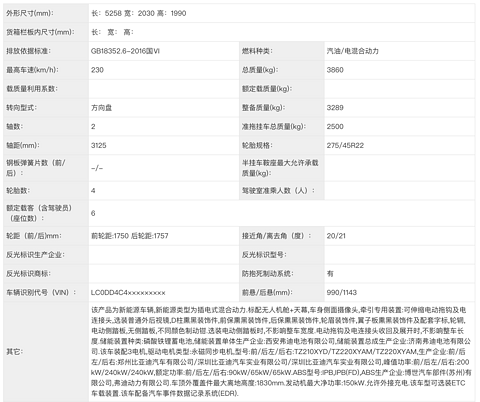The height and width of the screenshot is (402, 480).
Task: Select the 排放依据标准 value GB18352.6-2016国VI
Action: click(x=125, y=51)
